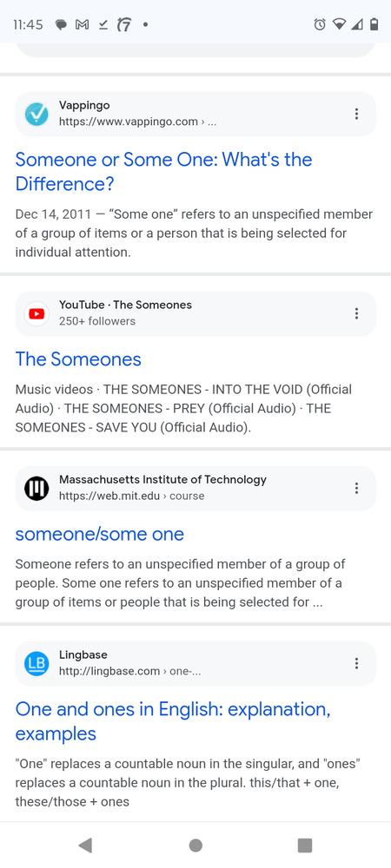Tap the recent apps square button
The width and height of the screenshot is (391, 868).
point(305,845)
